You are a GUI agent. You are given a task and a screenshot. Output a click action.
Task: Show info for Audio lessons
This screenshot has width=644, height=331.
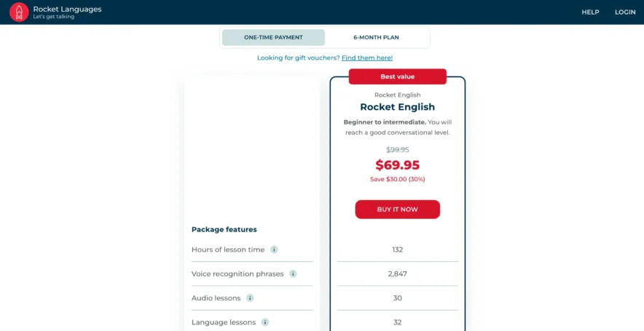[x=250, y=298]
